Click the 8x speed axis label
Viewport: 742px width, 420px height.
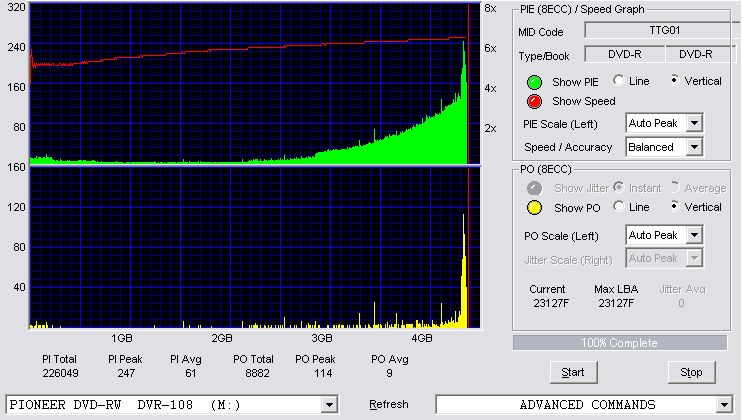pyautogui.click(x=490, y=9)
